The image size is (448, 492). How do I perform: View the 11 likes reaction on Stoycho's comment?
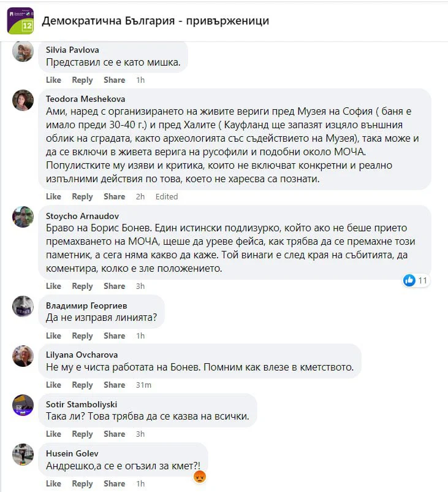click(x=416, y=280)
